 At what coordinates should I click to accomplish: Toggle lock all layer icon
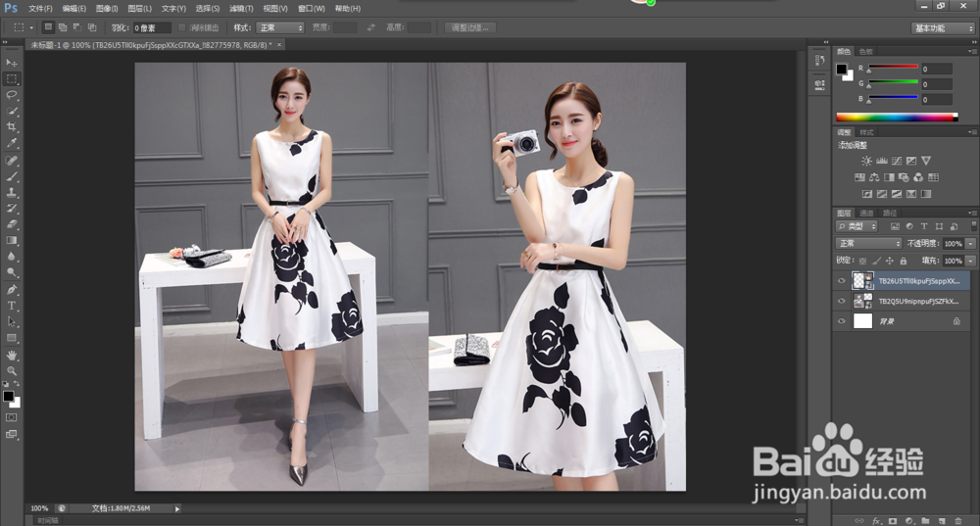pyautogui.click(x=904, y=261)
